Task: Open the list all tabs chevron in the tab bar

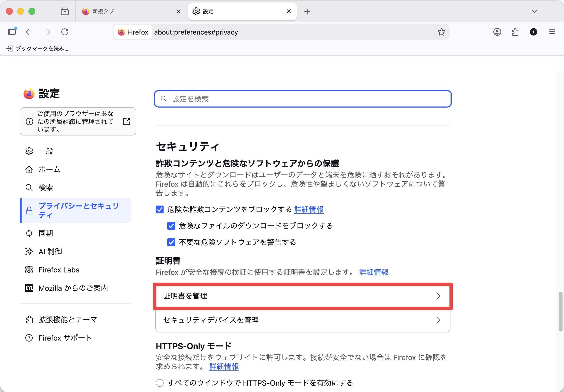Action: 535,11
